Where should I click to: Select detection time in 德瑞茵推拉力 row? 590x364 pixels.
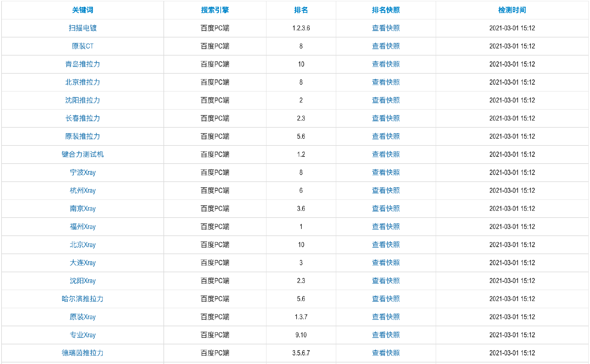pos(512,353)
